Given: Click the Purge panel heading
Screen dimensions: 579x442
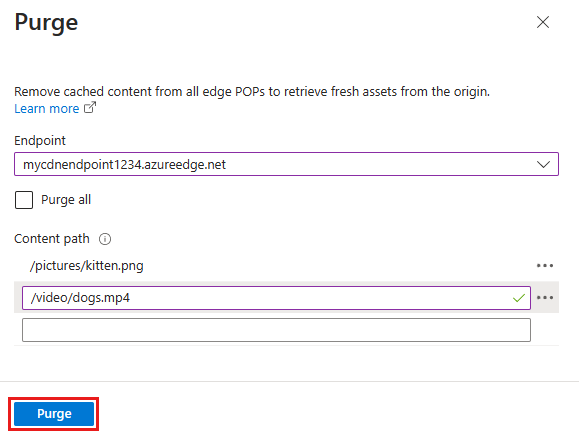Looking at the screenshot, I should coord(46,23).
